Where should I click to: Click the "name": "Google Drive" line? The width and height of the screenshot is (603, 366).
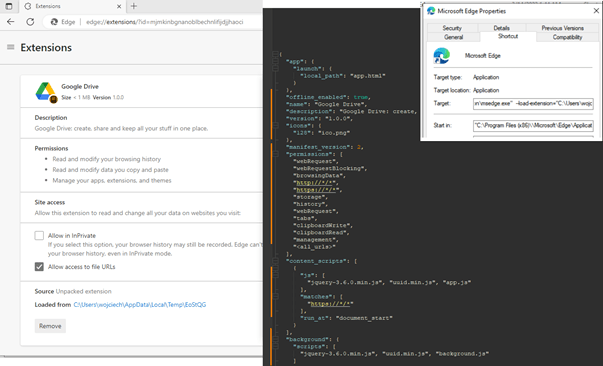pos(326,104)
